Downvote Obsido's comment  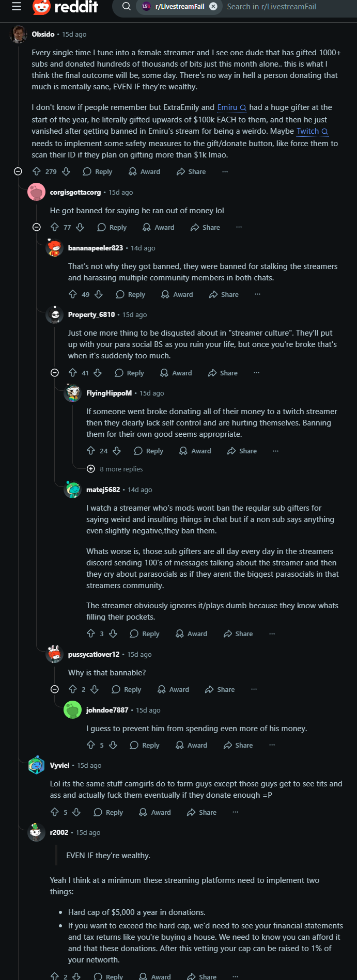point(66,171)
